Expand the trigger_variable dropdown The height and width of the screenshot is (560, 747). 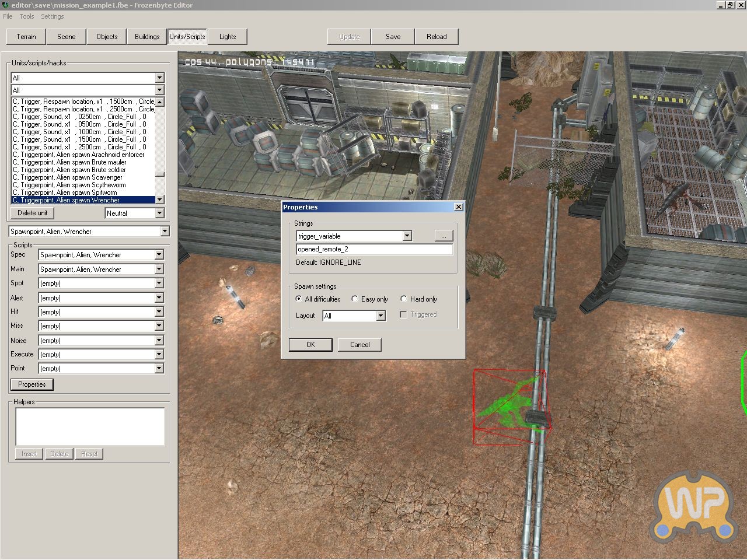[x=407, y=236]
